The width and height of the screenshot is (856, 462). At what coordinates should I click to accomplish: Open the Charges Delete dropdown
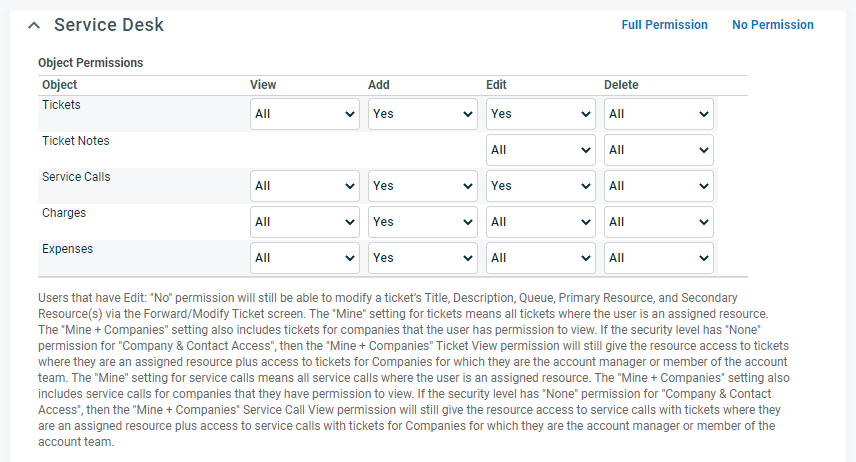click(x=658, y=222)
